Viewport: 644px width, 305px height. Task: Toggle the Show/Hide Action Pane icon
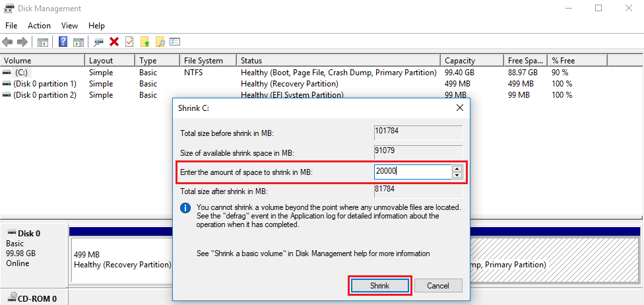pyautogui.click(x=79, y=42)
